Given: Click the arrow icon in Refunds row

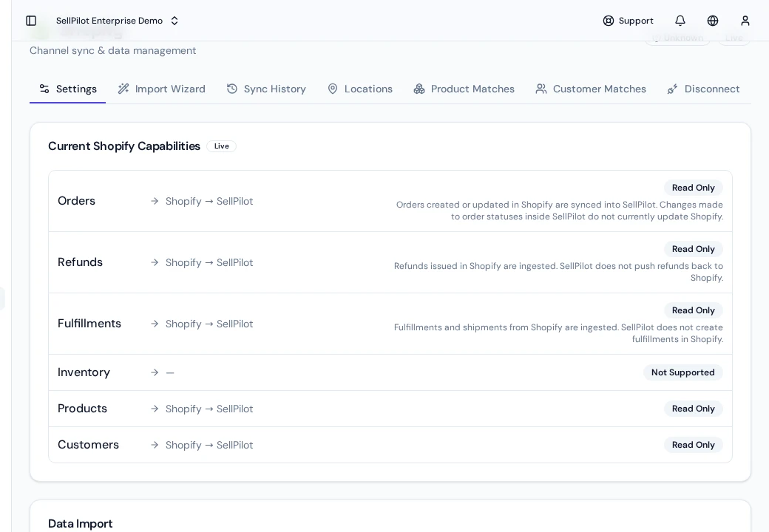Looking at the screenshot, I should (155, 262).
